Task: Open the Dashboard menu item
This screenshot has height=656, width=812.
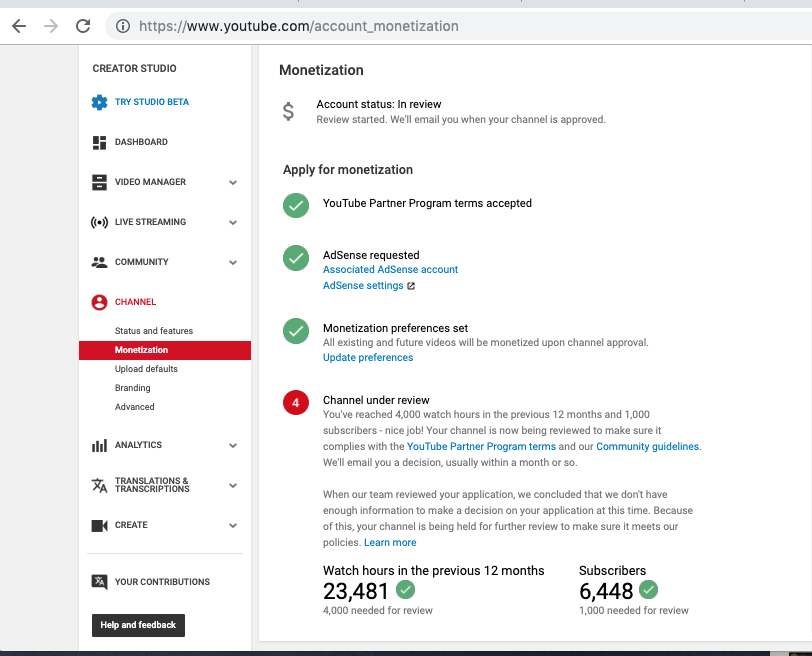Action: [141, 142]
